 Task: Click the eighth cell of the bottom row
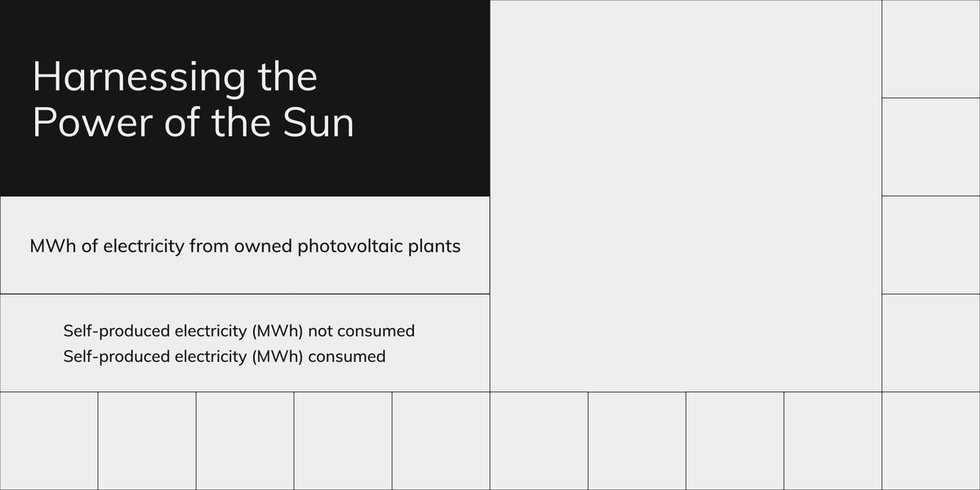[735, 441]
